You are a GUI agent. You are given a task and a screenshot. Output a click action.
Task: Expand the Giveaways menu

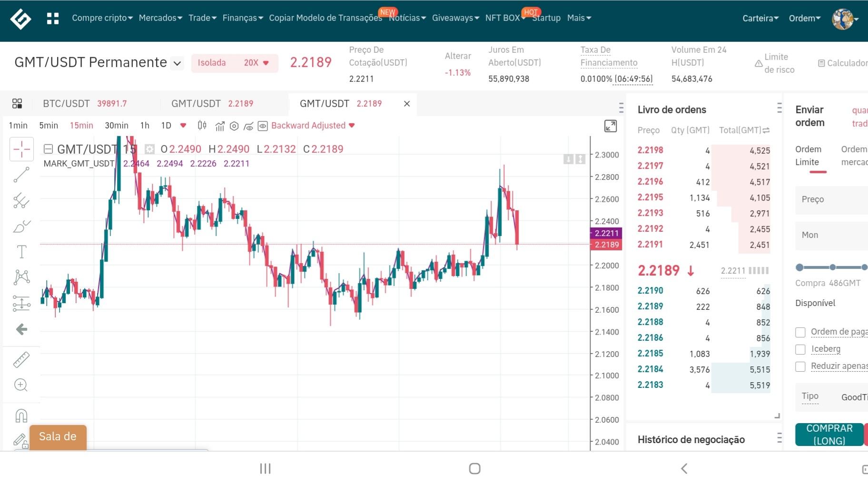coord(455,18)
